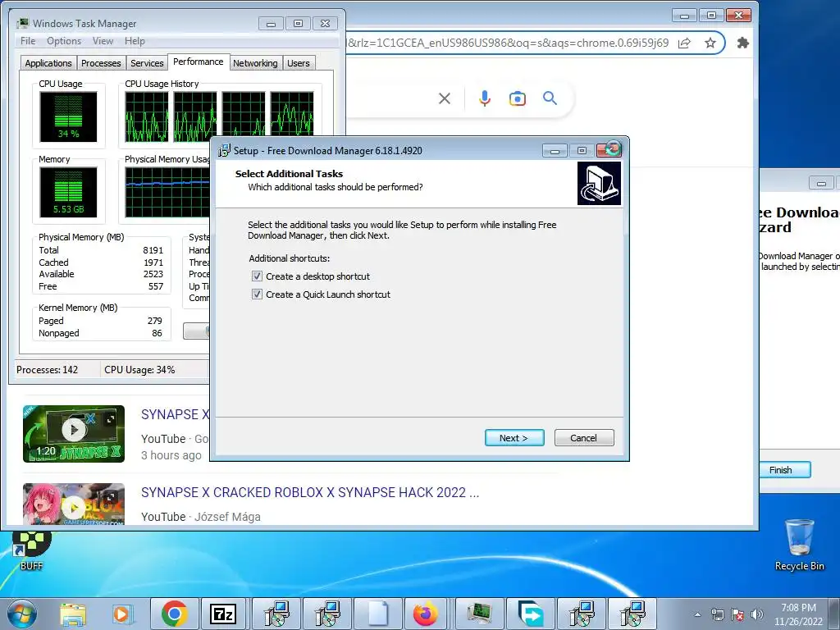Uncheck Create a Quick Launch shortcut
The width and height of the screenshot is (840, 630).
[x=257, y=294]
